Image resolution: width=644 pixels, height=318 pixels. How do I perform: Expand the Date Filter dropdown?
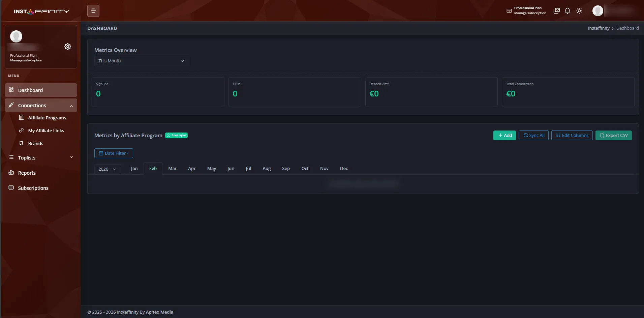(114, 153)
